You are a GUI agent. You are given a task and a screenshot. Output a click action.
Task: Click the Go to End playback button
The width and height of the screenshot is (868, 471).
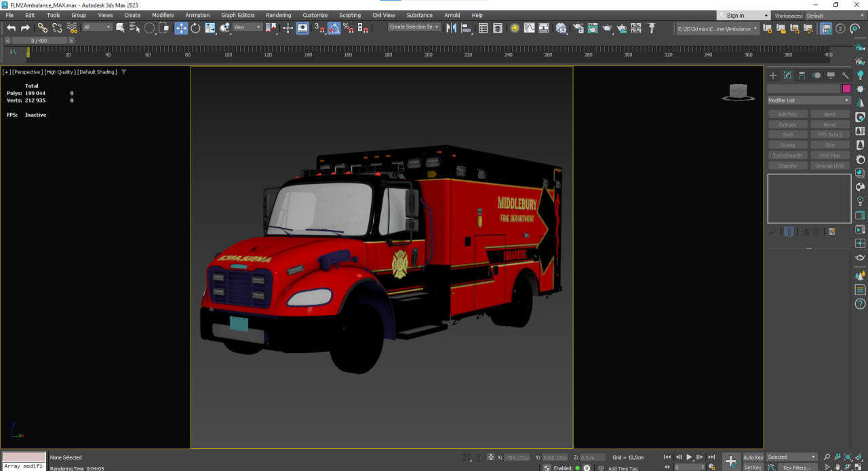coord(711,457)
